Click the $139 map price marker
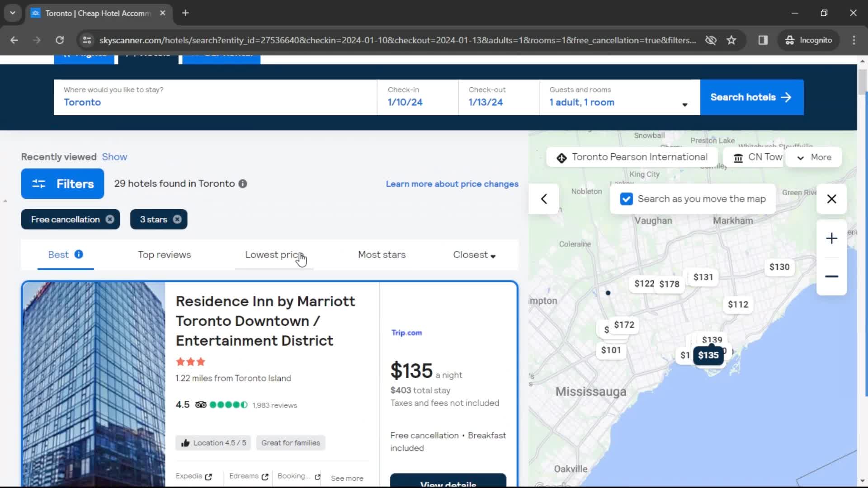The height and width of the screenshot is (488, 868). pyautogui.click(x=712, y=339)
